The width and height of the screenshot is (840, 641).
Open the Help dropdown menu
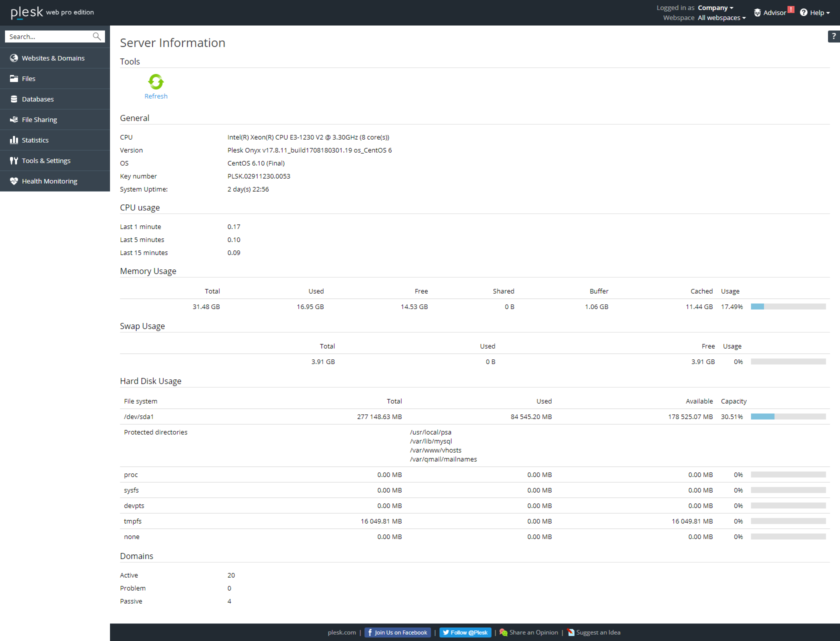coord(814,12)
